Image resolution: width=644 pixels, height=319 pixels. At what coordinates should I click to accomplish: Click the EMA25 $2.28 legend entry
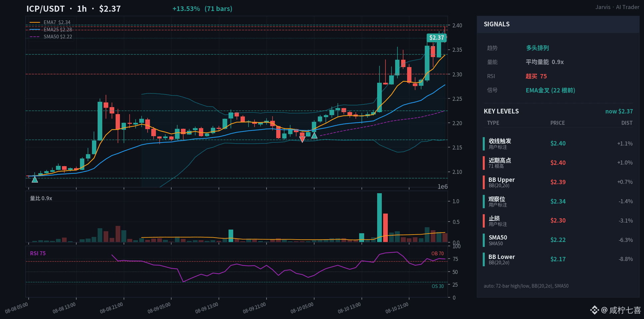coord(51,30)
